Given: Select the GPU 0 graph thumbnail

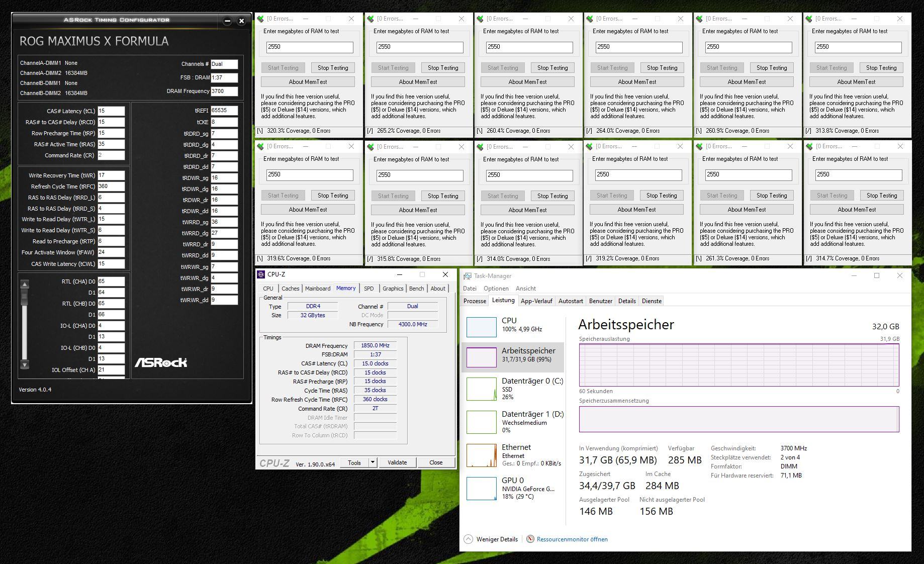Looking at the screenshot, I should pos(482,489).
